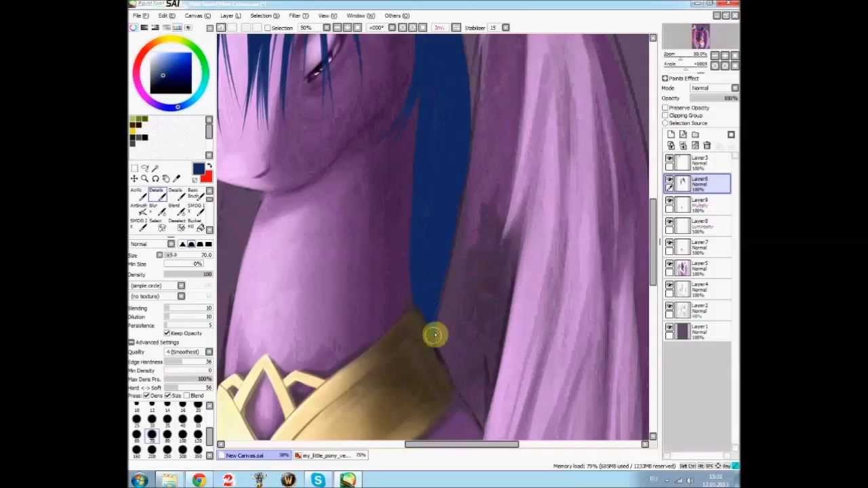The width and height of the screenshot is (868, 488).
Task: Hide Layer1 with its eye icon
Action: click(x=669, y=327)
